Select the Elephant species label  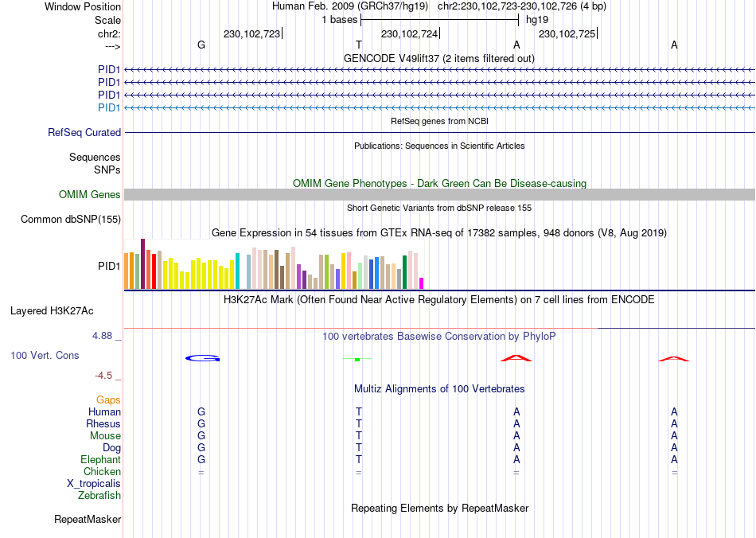pyautogui.click(x=101, y=459)
